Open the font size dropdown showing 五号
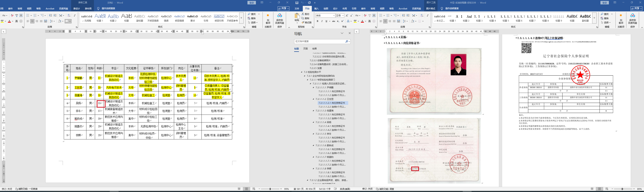644x192 pixels. click(x=340, y=15)
